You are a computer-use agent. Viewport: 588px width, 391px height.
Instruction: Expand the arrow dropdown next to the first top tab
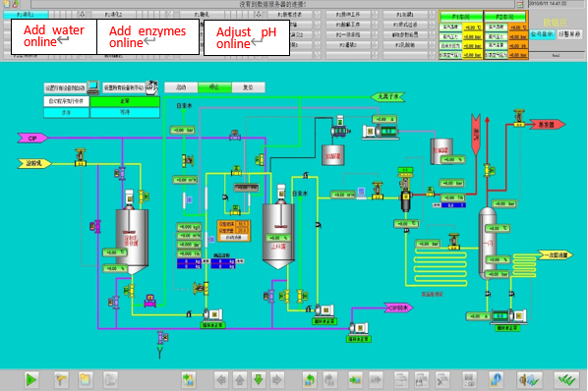(83, 14)
